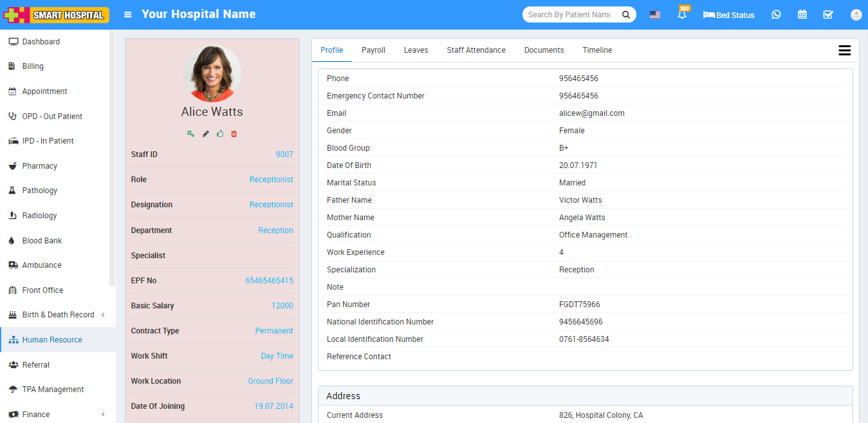Click the pencil edit icon under Alice Watts
This screenshot has width=868, height=423.
pyautogui.click(x=206, y=134)
